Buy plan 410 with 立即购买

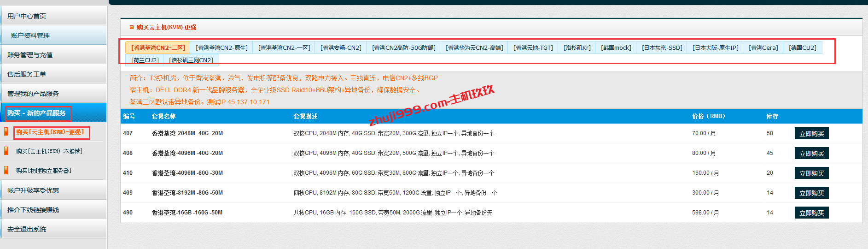pyautogui.click(x=811, y=173)
